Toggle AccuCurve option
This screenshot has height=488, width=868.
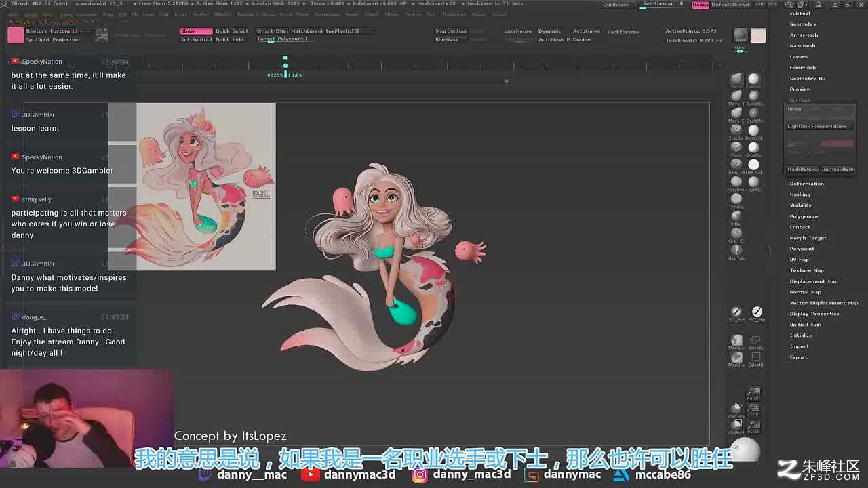click(x=586, y=31)
